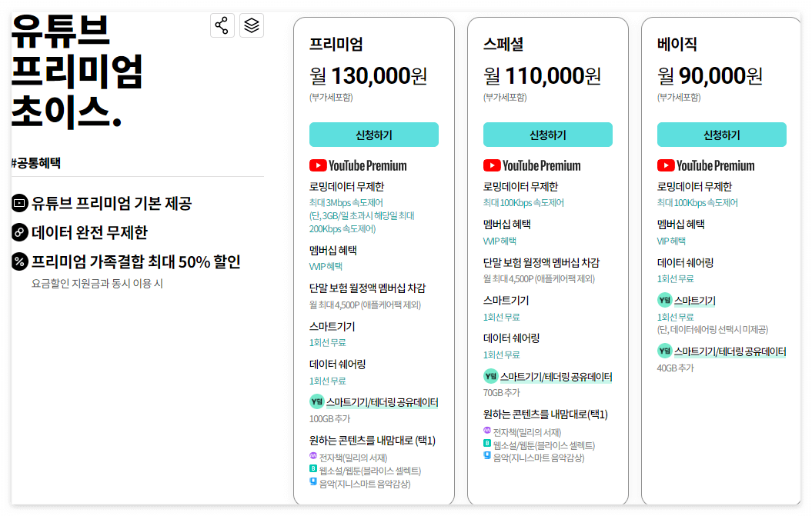The height and width of the screenshot is (516, 812).
Task: Click the stacked layers compare icon
Action: pyautogui.click(x=251, y=25)
